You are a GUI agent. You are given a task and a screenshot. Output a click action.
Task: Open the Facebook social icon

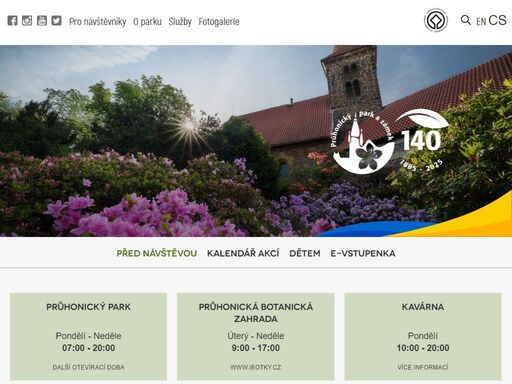coord(12,21)
